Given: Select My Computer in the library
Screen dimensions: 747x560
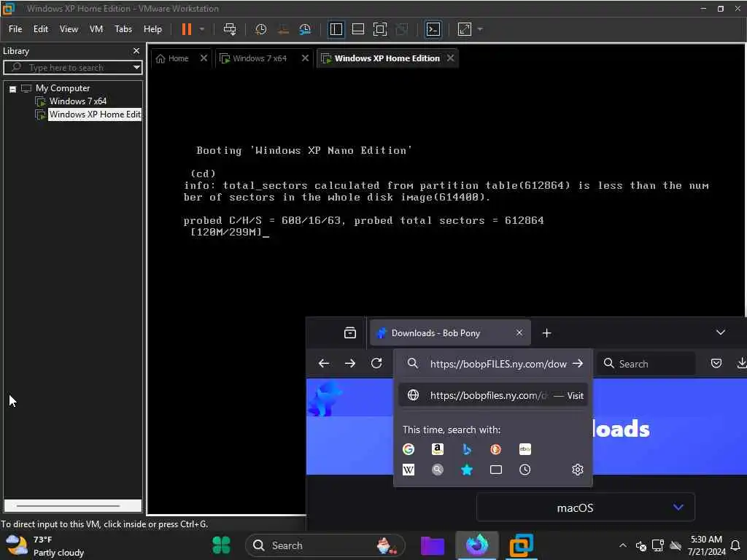Looking at the screenshot, I should coord(63,88).
